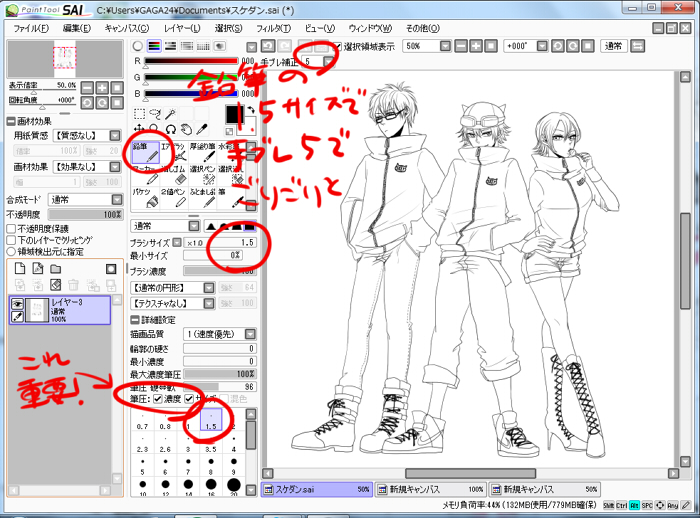Flip the canvas view horizontally

tap(638, 46)
